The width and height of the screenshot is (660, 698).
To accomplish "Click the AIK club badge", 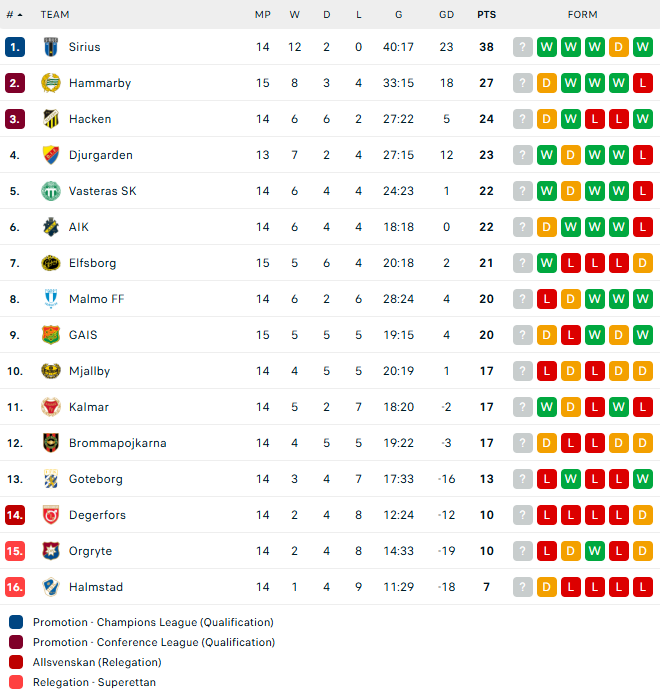I will click(51, 227).
